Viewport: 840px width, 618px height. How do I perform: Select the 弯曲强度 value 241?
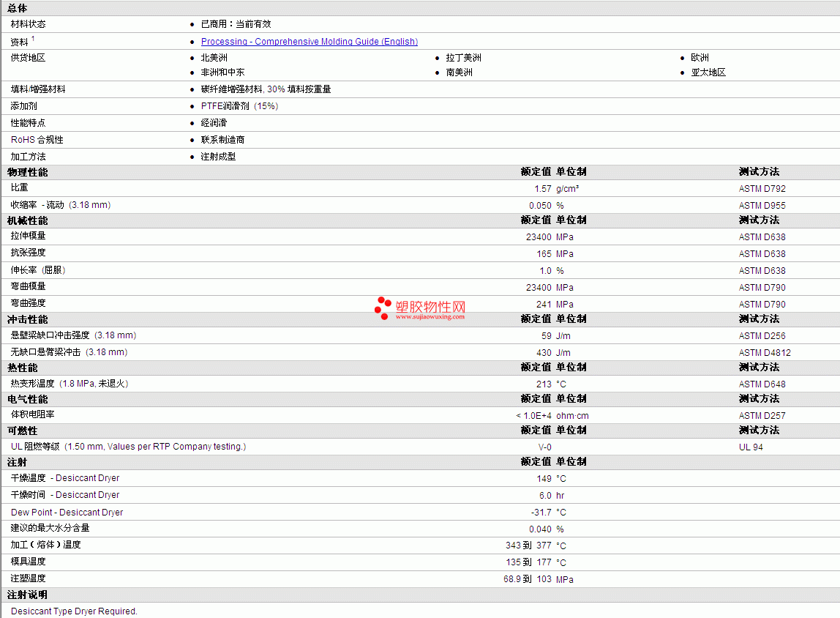(x=544, y=305)
